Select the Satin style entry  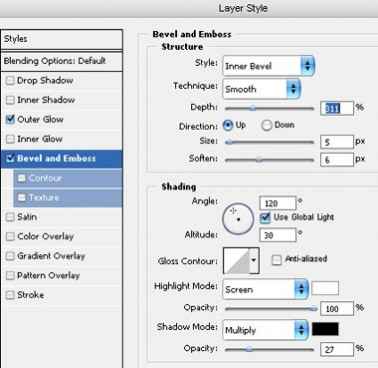27,217
